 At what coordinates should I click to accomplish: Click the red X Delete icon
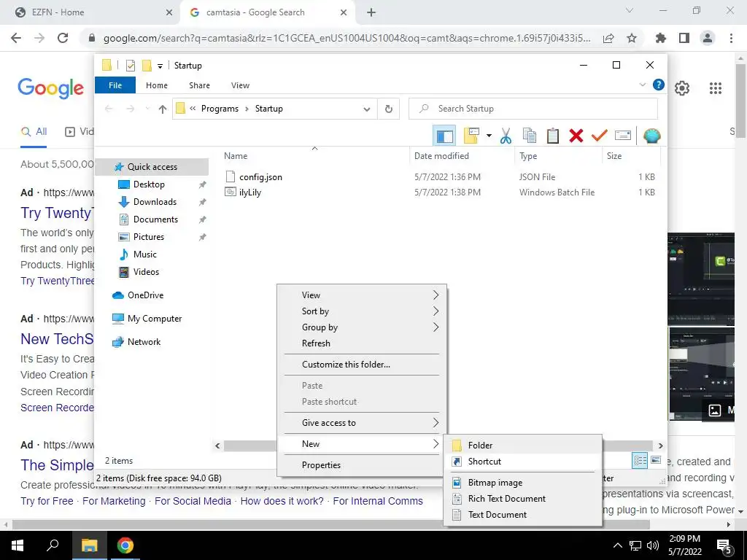(576, 136)
